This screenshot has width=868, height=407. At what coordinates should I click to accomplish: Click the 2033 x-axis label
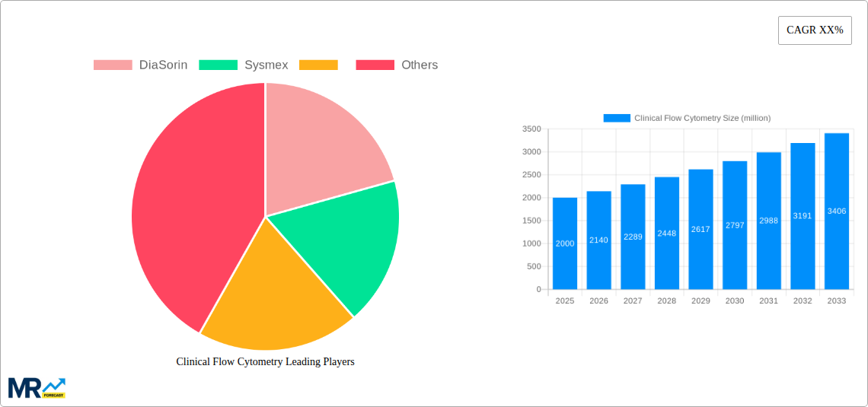(x=837, y=300)
